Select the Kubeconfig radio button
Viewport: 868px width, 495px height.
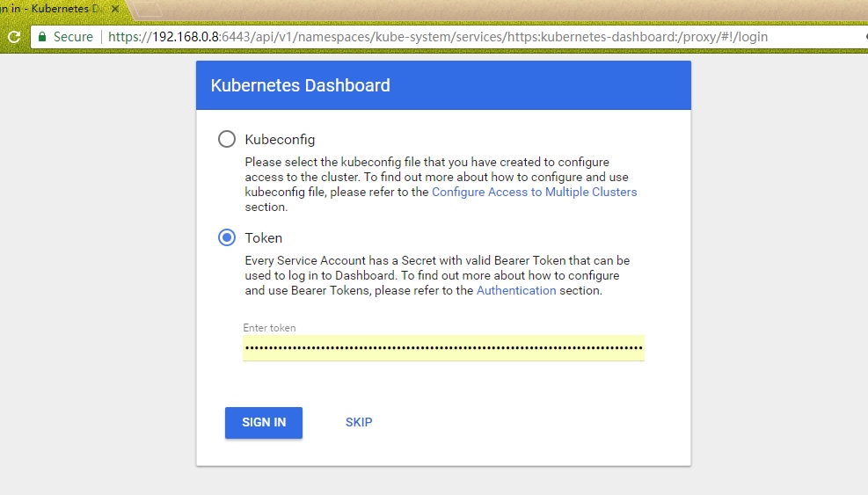[226, 139]
